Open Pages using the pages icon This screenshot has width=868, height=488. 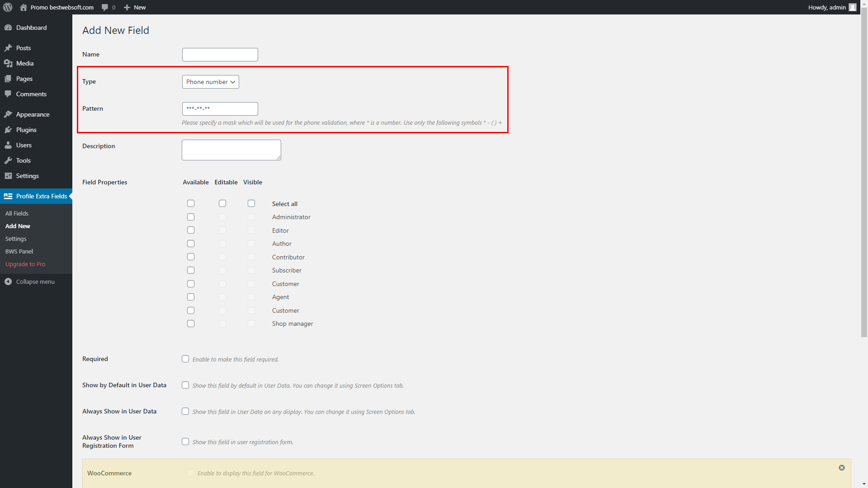tap(9, 79)
